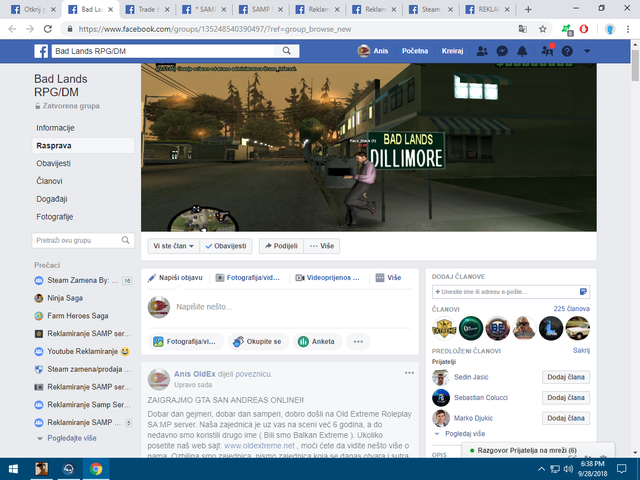Viewport: 640px width, 480px height.
Task: Click the volume icon in the system tray
Action: point(568,469)
